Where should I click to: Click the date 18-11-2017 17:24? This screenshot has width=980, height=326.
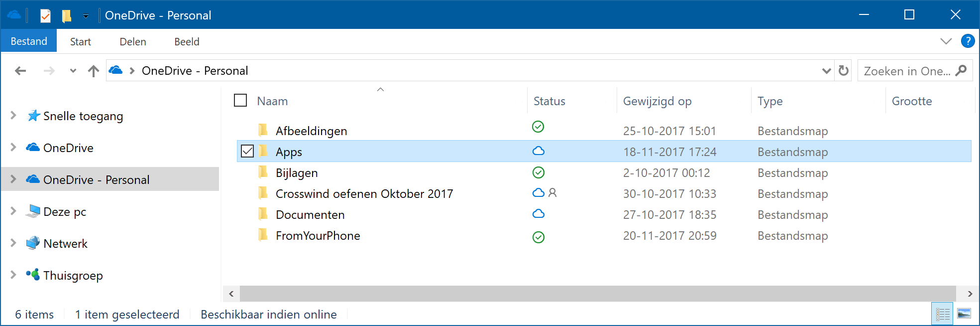670,152
